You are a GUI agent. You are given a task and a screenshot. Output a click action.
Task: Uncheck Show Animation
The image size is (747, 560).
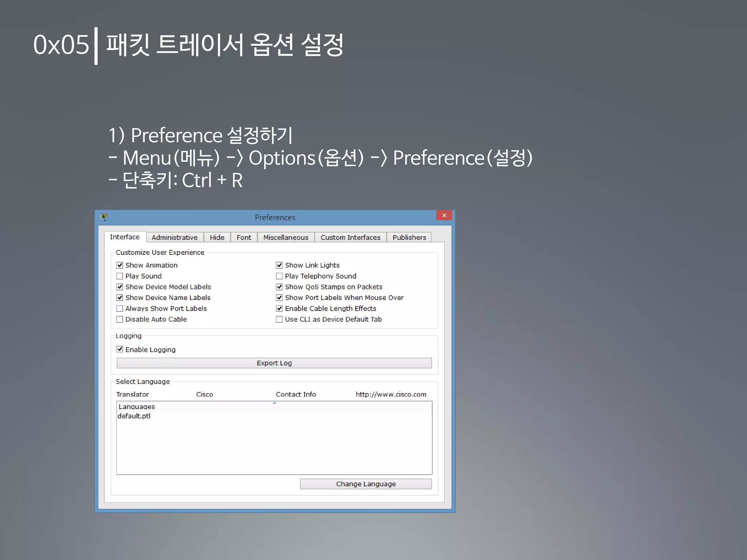tap(120, 265)
